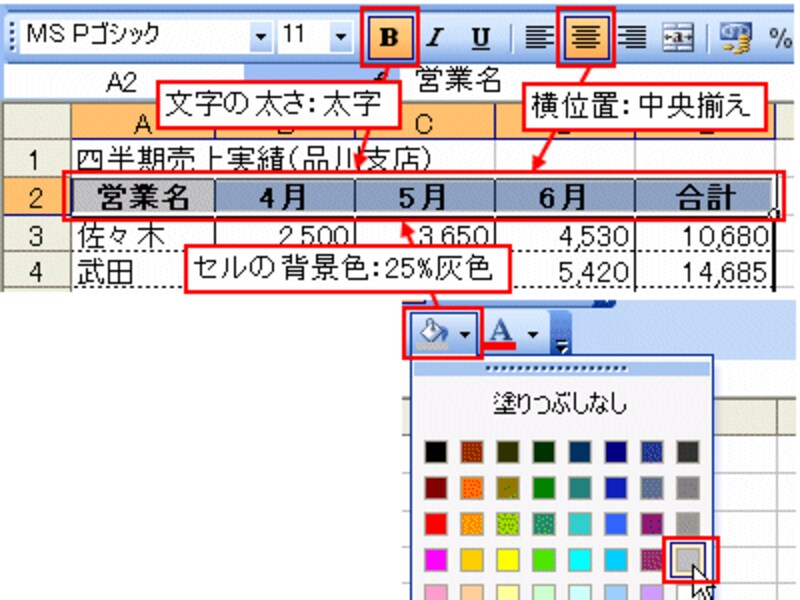
Task: Toggle the Italic formatting button
Action: pos(435,38)
